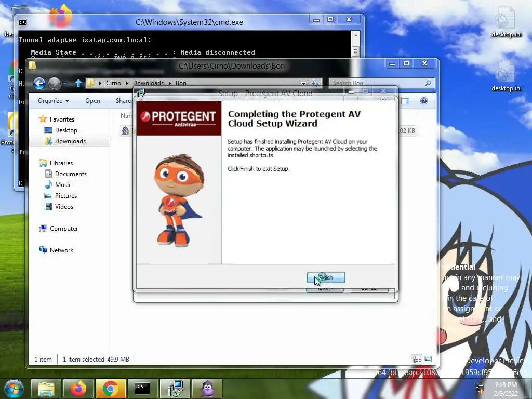Open File Explorer from the taskbar
Screen dimensions: 532x399
coord(46,389)
